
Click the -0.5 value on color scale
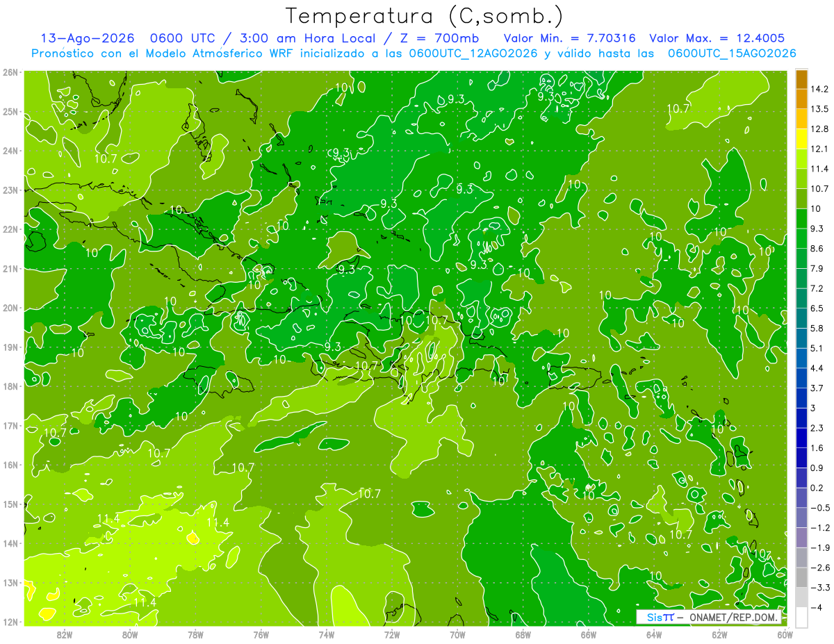820,508
